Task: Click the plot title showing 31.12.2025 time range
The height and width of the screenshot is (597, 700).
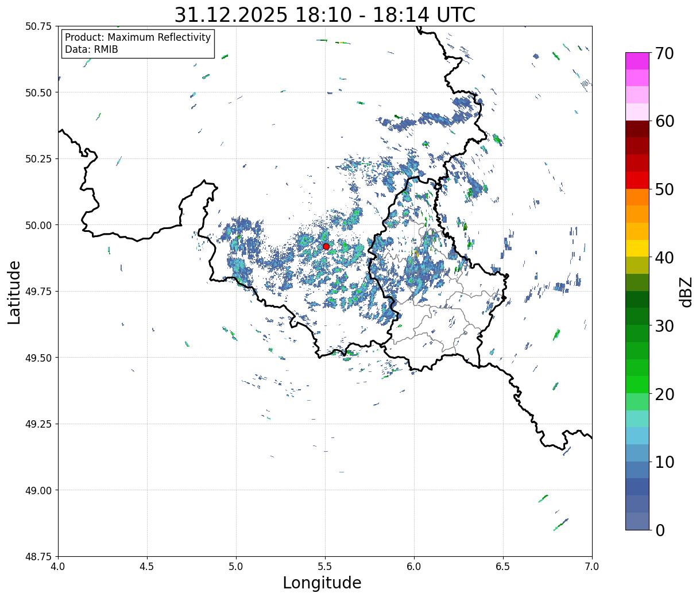Action: click(x=325, y=14)
